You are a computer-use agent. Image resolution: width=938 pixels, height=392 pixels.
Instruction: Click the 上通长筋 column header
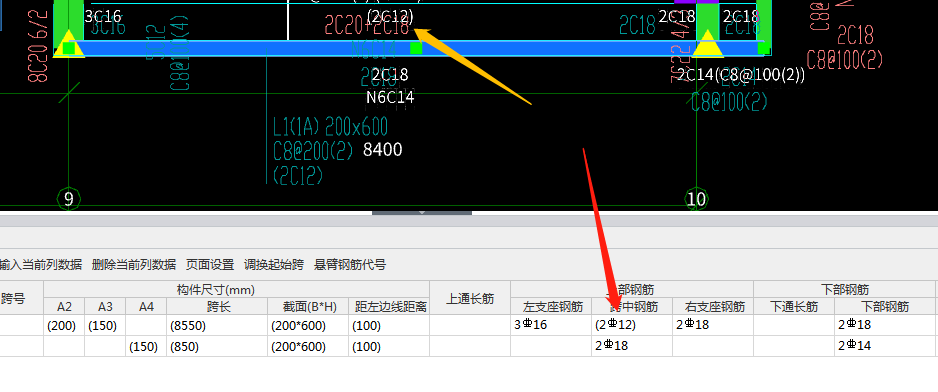point(470,299)
